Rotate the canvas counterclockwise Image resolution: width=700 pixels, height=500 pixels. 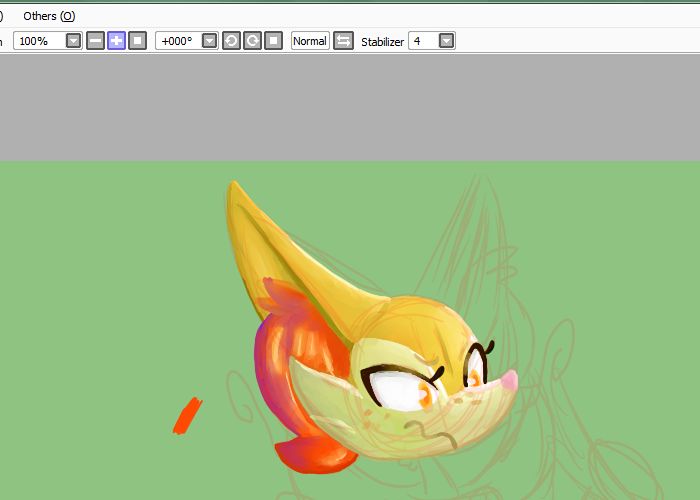point(231,41)
